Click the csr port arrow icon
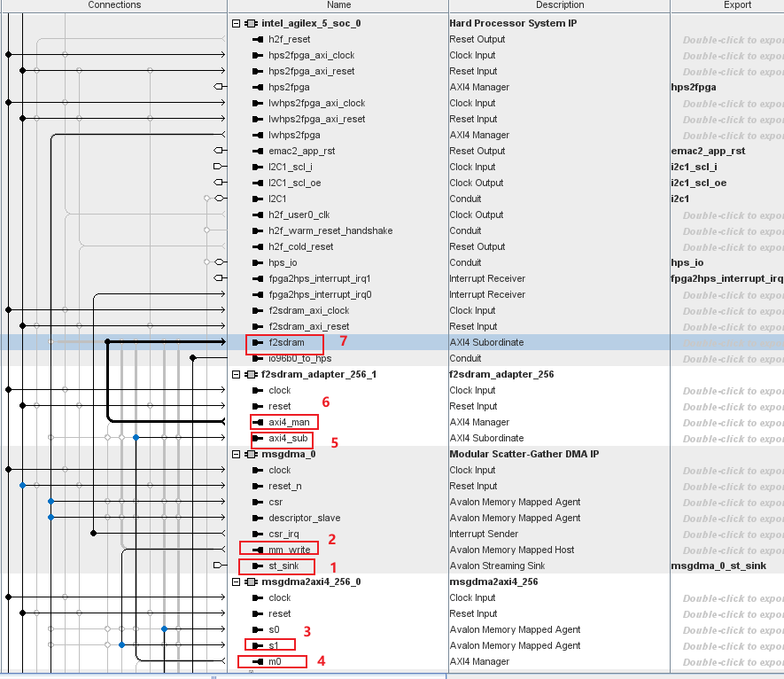 258,503
